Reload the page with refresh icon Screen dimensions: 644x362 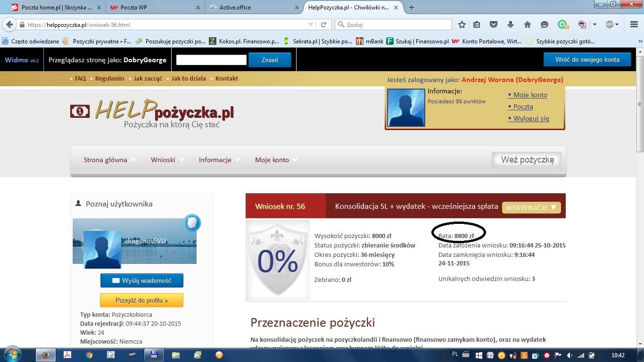tap(324, 25)
